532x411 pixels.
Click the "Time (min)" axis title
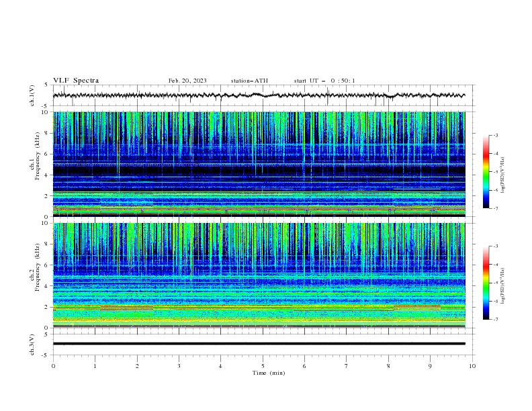click(x=269, y=373)
